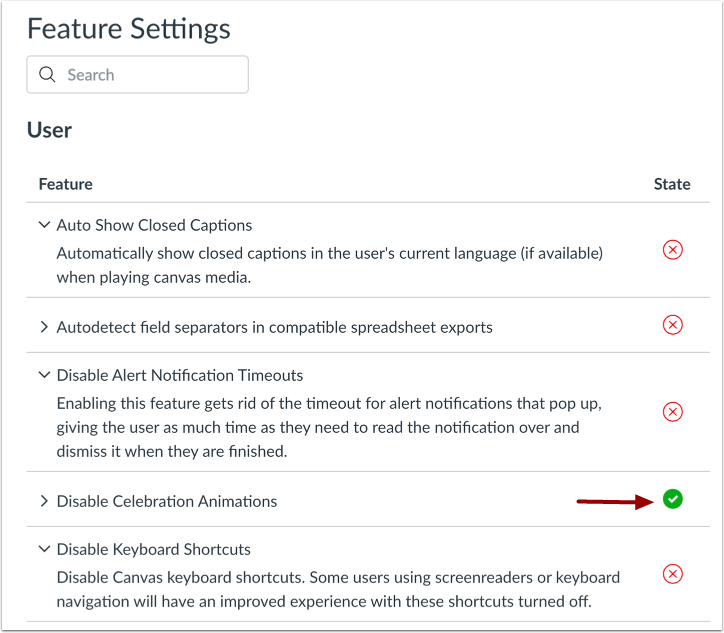Viewport: 724px width, 633px height.
Task: Collapse the Disable Alert Notification Timeouts row
Action: [44, 375]
